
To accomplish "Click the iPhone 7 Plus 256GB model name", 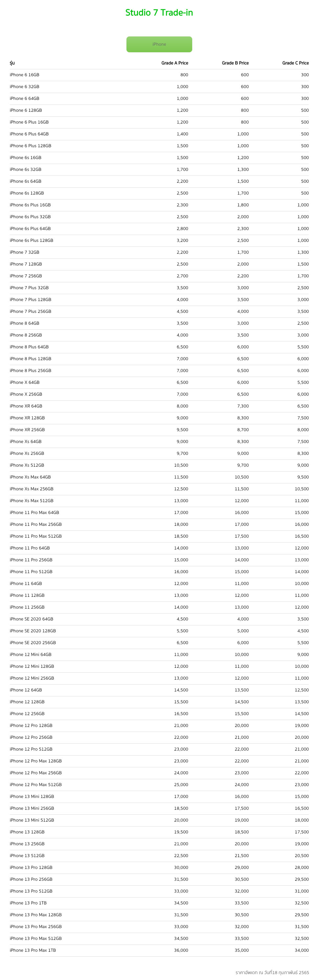I will (31, 312).
